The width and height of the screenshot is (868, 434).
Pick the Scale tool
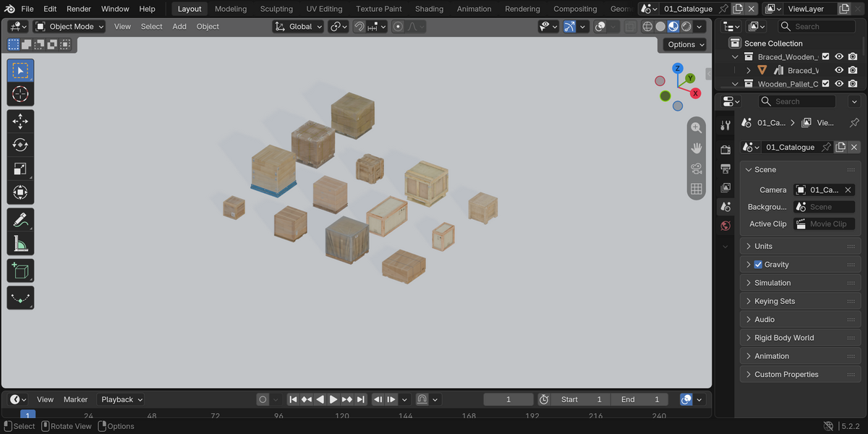click(x=20, y=169)
